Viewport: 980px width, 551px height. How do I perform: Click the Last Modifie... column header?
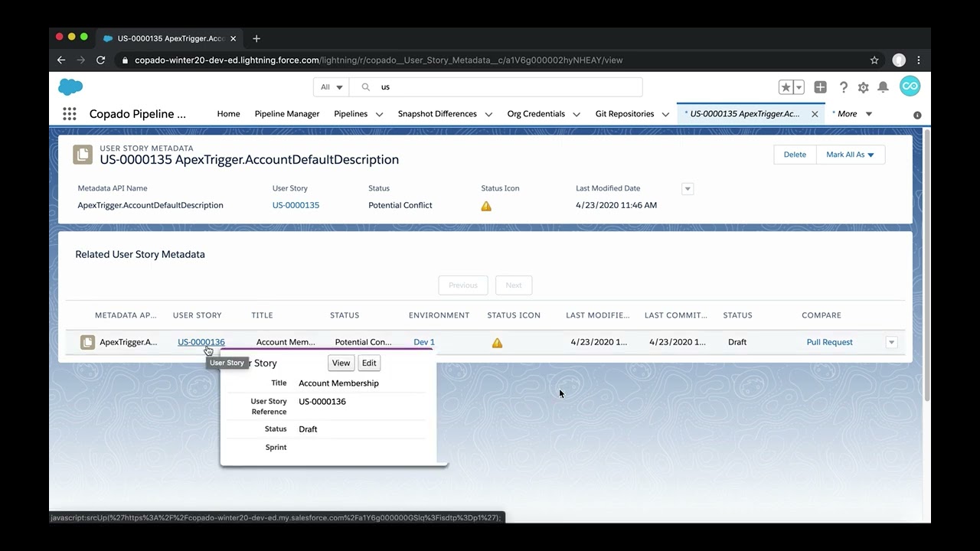point(598,315)
